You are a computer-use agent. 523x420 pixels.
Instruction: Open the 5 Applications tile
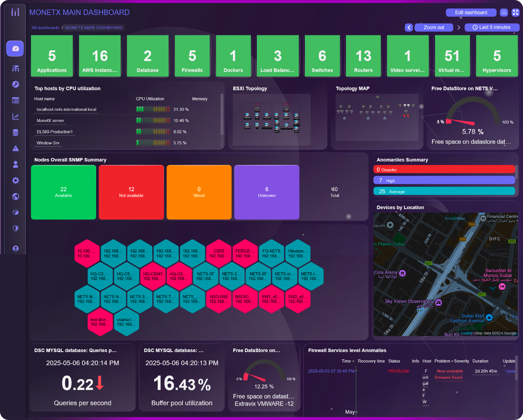(x=52, y=56)
